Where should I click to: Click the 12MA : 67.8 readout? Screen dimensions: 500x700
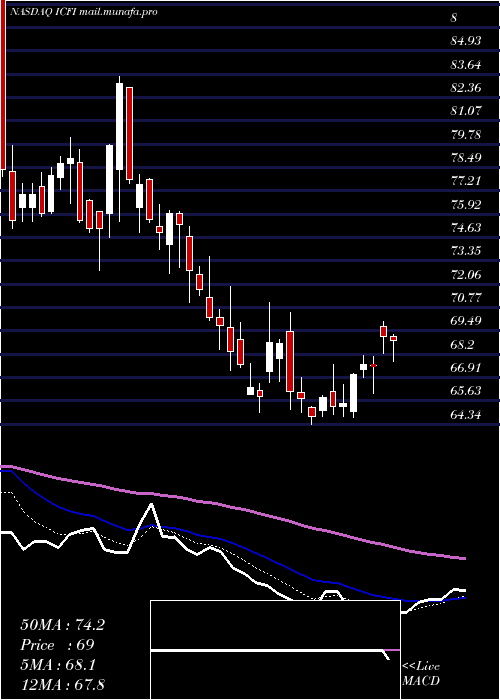(x=62, y=685)
